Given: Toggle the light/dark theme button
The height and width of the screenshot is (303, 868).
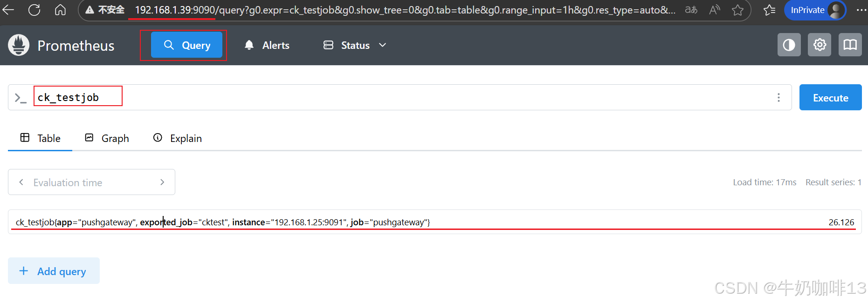Looking at the screenshot, I should click(789, 45).
